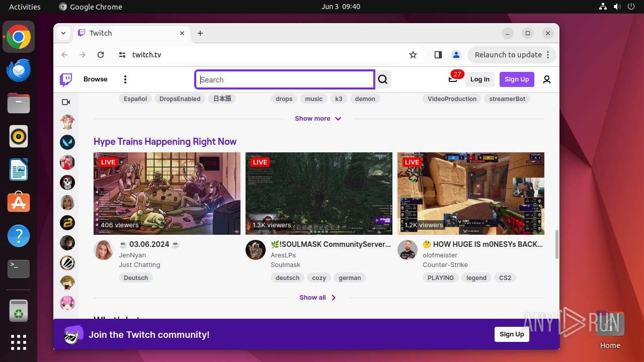This screenshot has height=362, width=644.
Task: Open the notifications inbox with 27 badge
Action: click(453, 79)
